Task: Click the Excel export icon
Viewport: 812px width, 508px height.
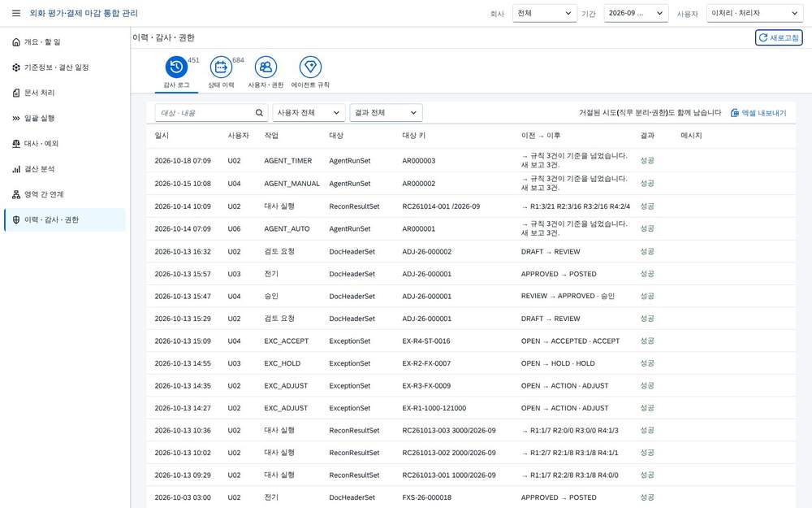Action: pyautogui.click(x=735, y=112)
